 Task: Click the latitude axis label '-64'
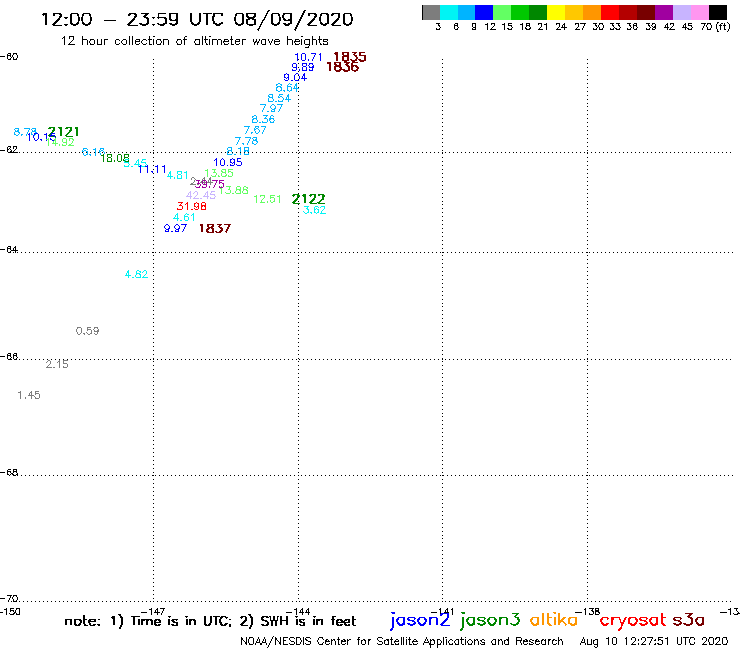[x=9, y=250]
